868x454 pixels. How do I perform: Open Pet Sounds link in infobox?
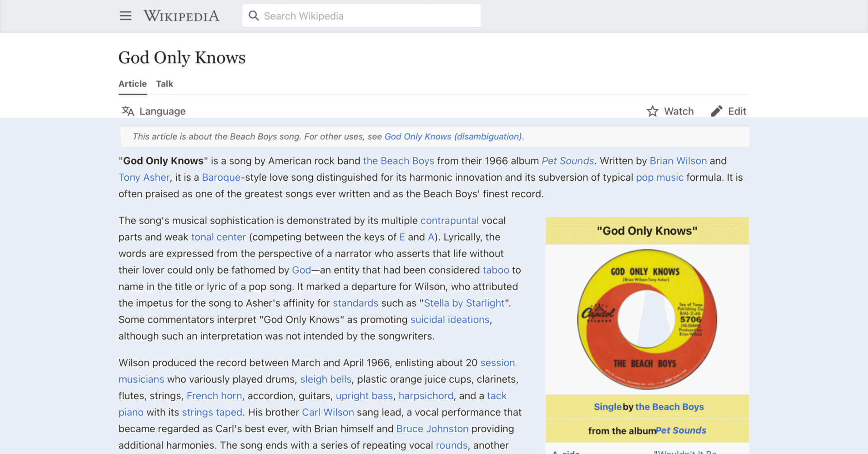click(681, 431)
